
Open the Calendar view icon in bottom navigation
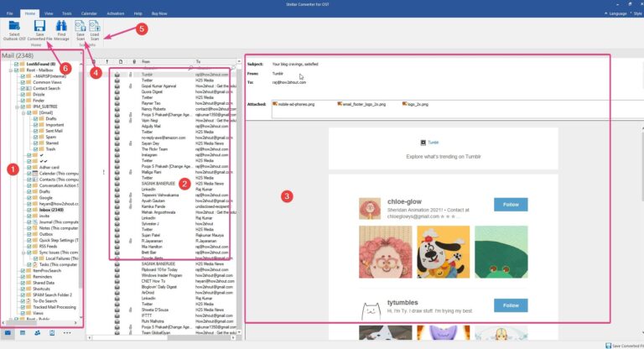23,332
